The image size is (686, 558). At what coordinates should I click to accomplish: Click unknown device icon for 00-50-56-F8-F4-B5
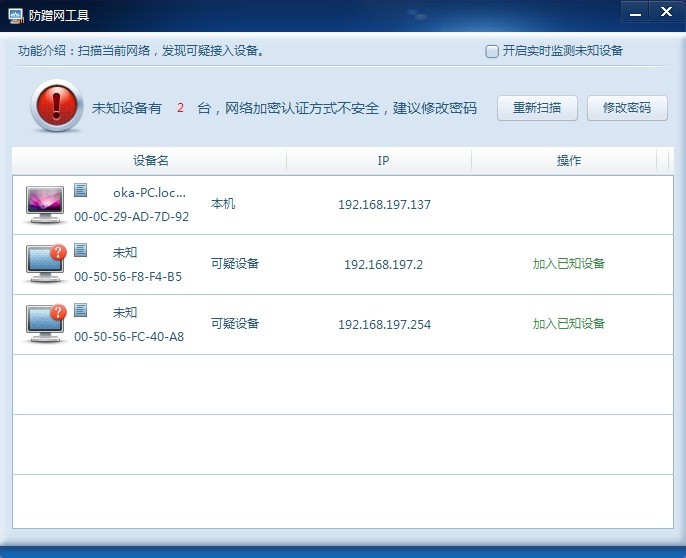click(x=45, y=264)
